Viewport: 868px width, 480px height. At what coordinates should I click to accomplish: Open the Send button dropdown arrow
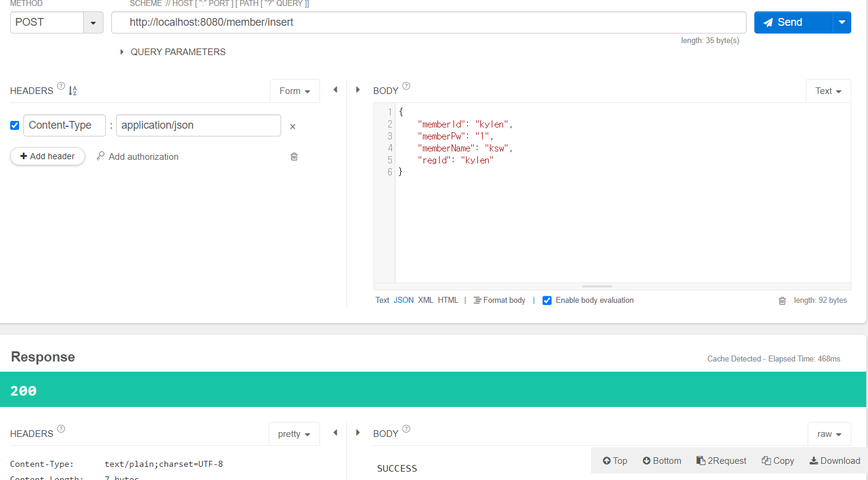842,22
